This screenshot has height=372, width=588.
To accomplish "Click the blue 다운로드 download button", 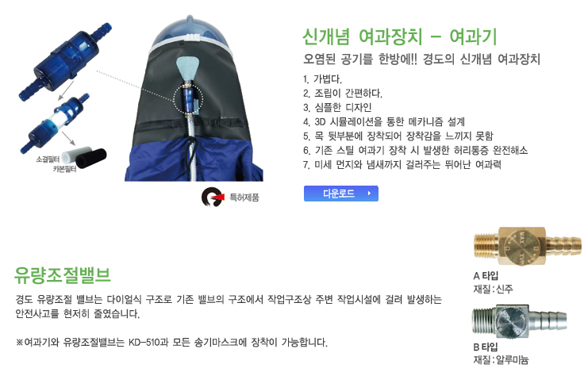I will pos(341,194).
